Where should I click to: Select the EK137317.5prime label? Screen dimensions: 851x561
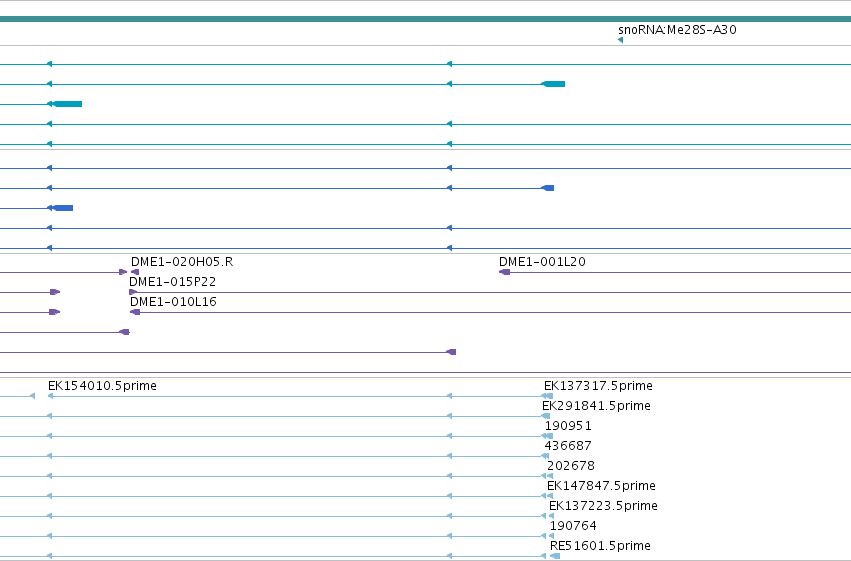598,386
